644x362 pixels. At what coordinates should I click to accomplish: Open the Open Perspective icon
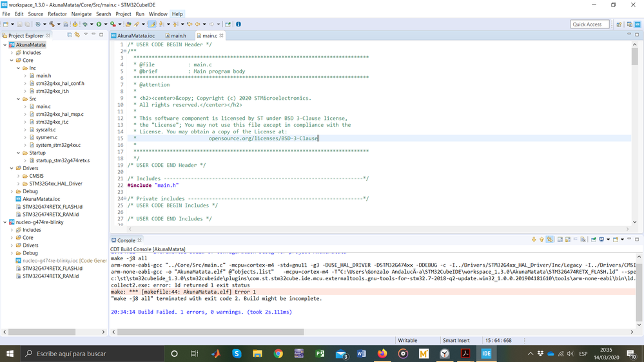tap(619, 24)
